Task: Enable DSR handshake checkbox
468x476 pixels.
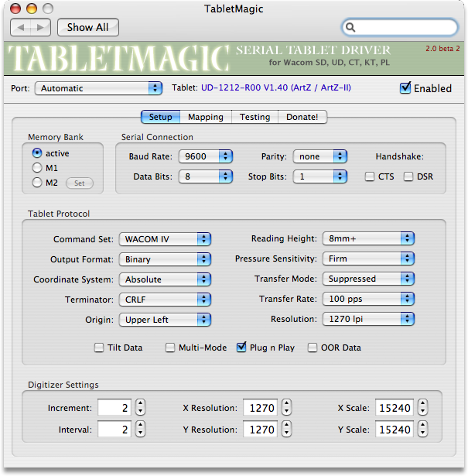Action: (x=408, y=176)
